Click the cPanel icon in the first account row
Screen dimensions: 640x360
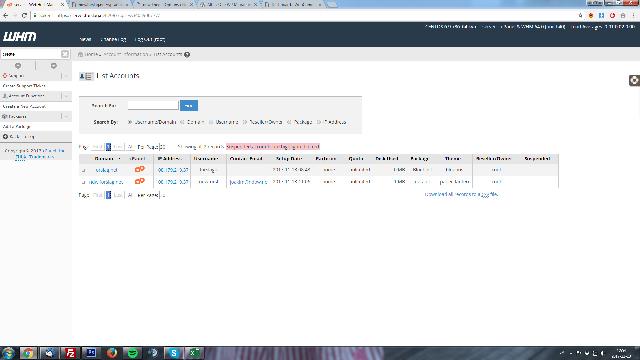tap(140, 169)
